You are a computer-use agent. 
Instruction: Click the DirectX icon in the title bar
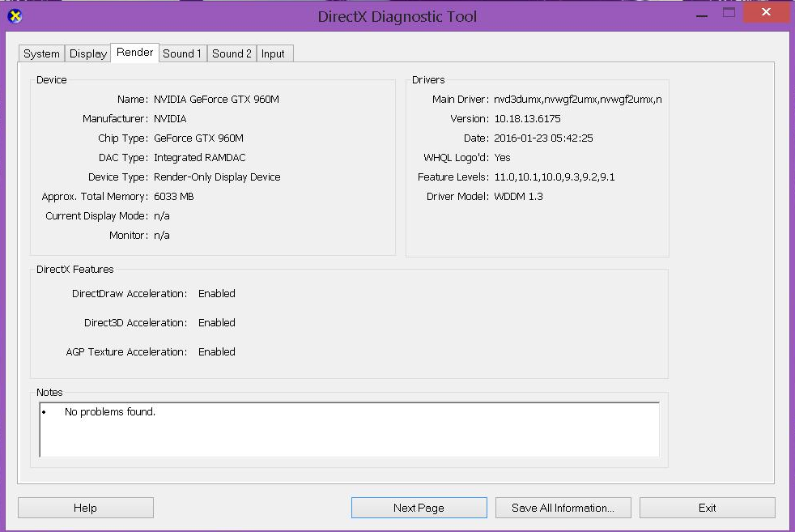click(x=15, y=15)
